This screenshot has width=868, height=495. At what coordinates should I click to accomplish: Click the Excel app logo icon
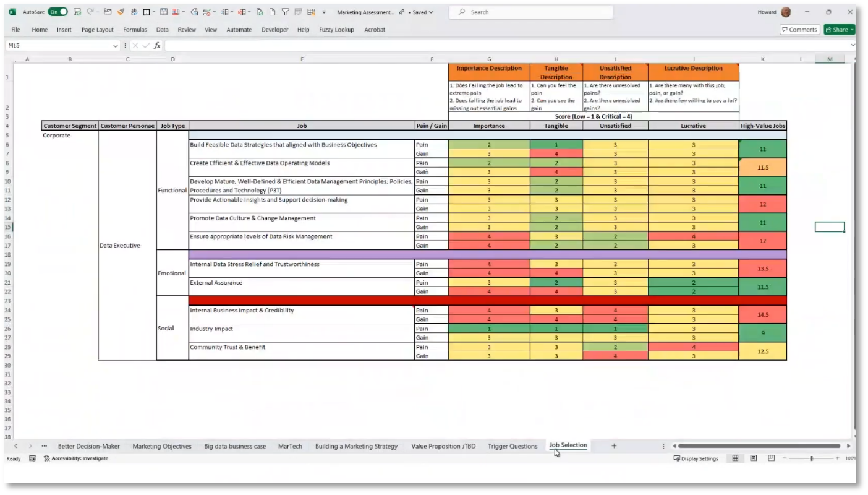point(12,12)
